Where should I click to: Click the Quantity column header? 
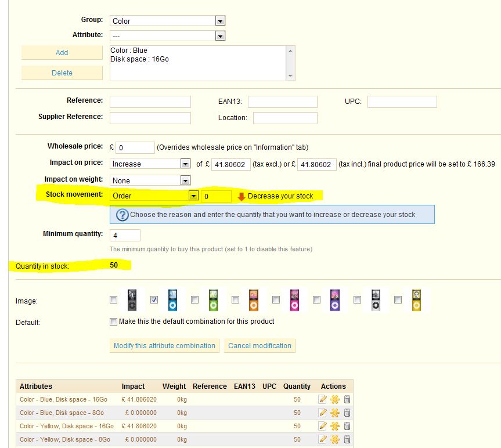297,386
